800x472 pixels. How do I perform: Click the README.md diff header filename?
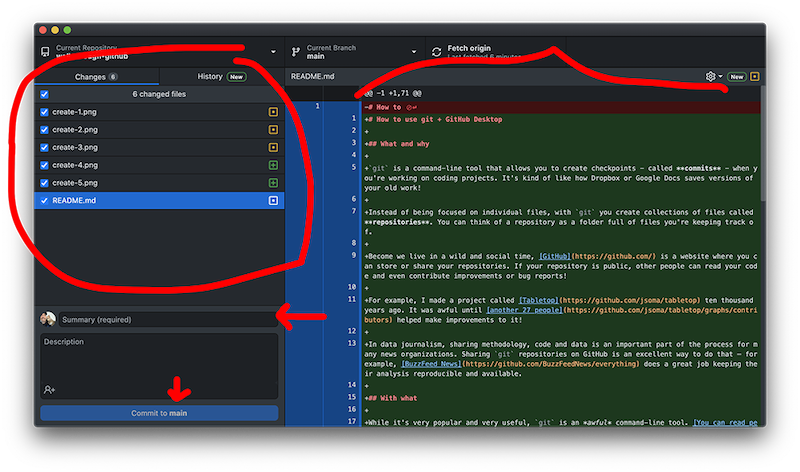click(312, 76)
